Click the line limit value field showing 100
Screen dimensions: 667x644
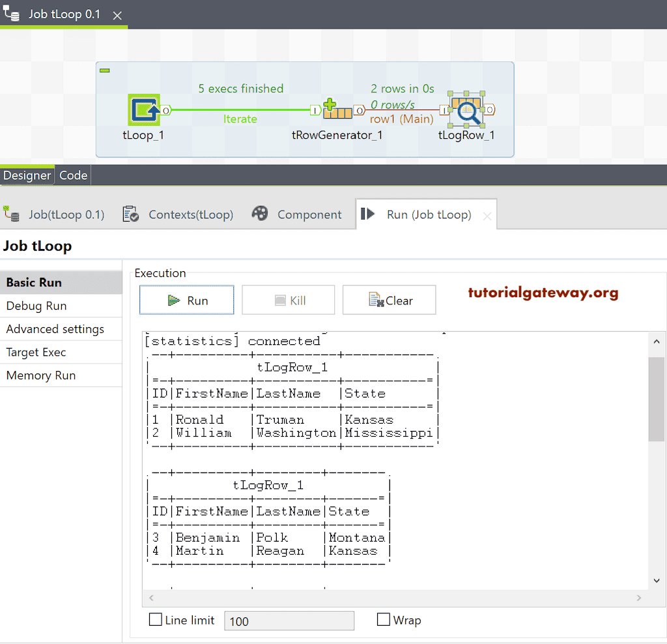pos(289,621)
